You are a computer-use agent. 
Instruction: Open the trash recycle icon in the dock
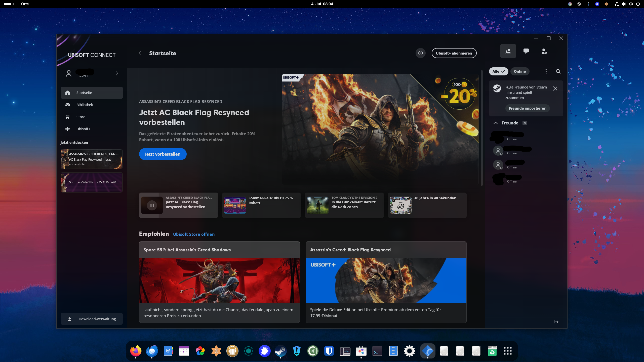pyautogui.click(x=492, y=351)
